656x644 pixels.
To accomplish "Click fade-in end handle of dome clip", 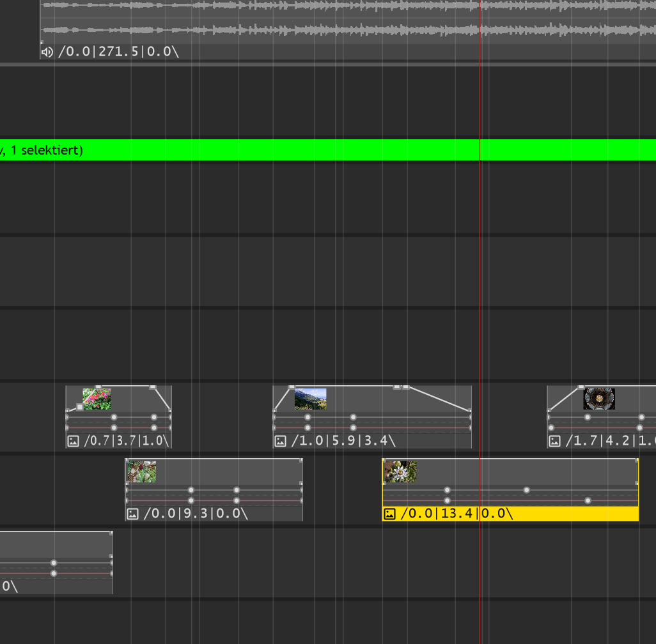I will pyautogui.click(x=581, y=387).
